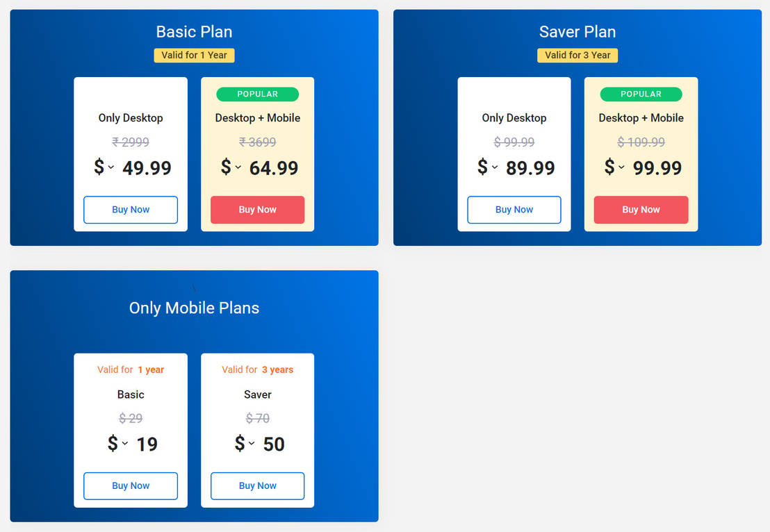The image size is (770, 532).
Task: Expand currency chevron beside mobile Basic 19 price
Action: [x=125, y=444]
